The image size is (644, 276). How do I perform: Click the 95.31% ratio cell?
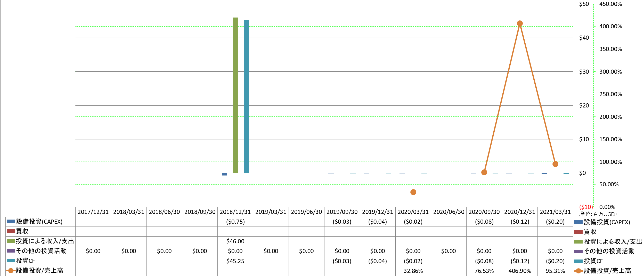555,271
